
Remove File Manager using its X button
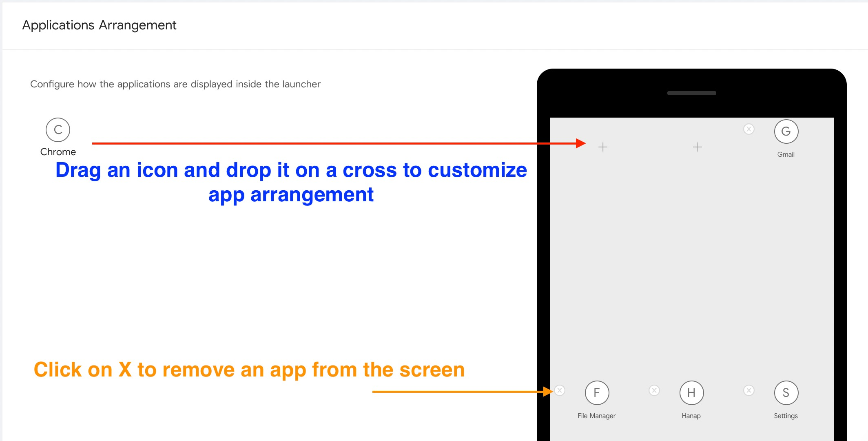click(x=560, y=390)
